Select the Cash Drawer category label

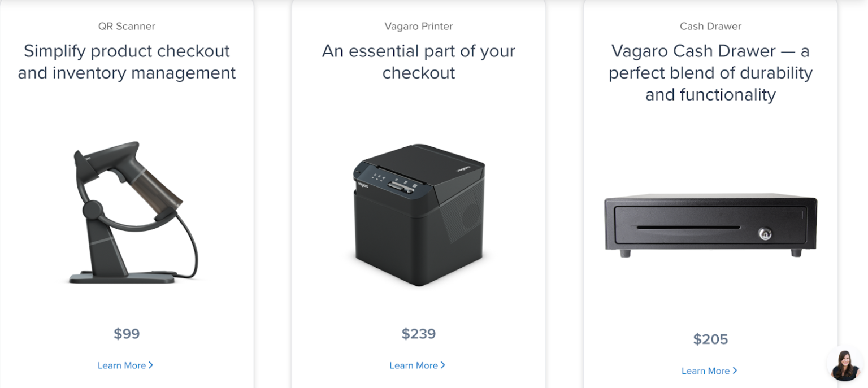coord(710,26)
